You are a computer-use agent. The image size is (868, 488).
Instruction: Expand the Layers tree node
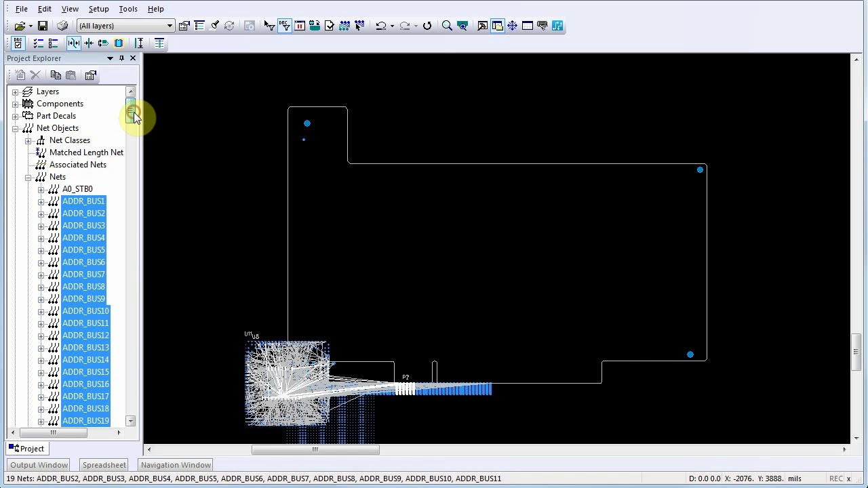click(x=16, y=91)
